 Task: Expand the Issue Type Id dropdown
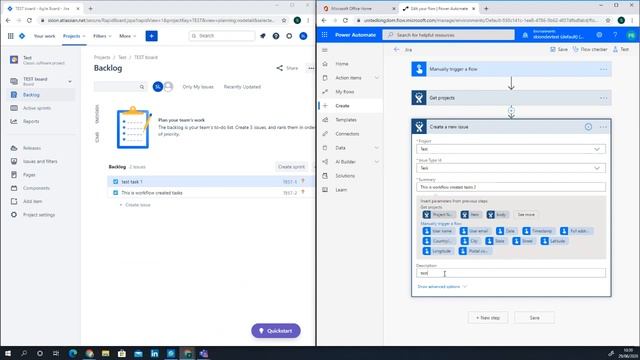click(597, 168)
